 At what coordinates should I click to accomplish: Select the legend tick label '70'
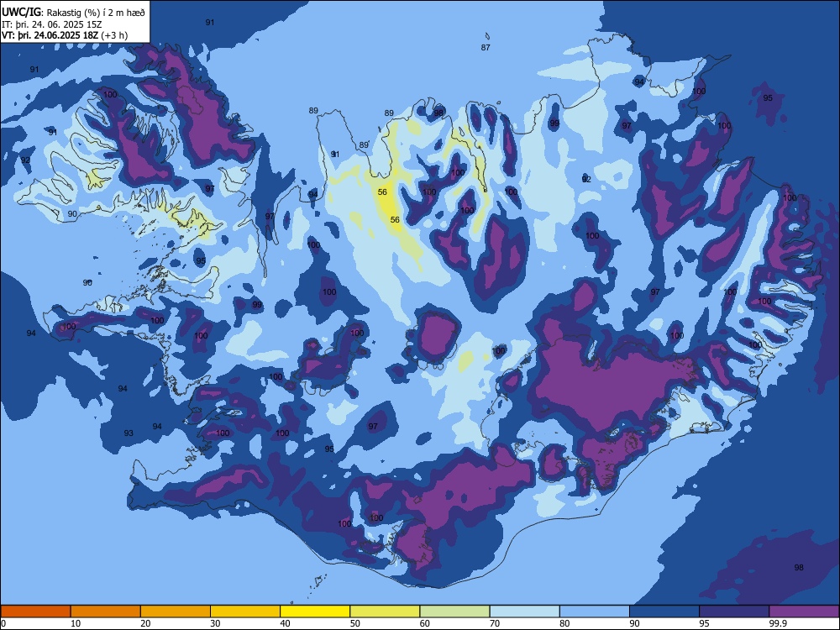click(x=495, y=623)
